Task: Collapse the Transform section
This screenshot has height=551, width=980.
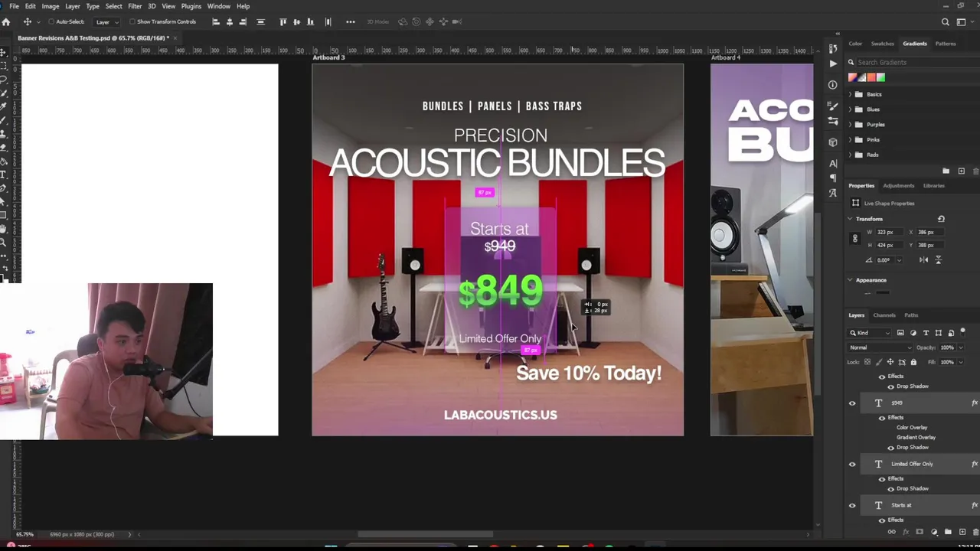Action: point(850,219)
